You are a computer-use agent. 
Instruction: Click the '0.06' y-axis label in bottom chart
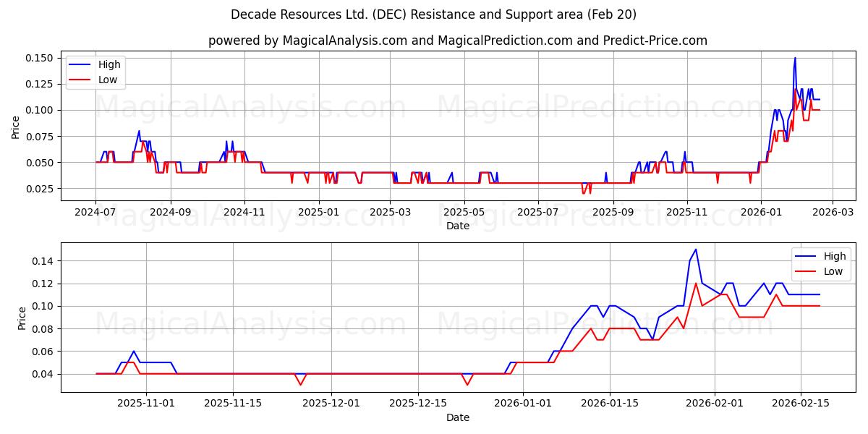pyautogui.click(x=44, y=352)
